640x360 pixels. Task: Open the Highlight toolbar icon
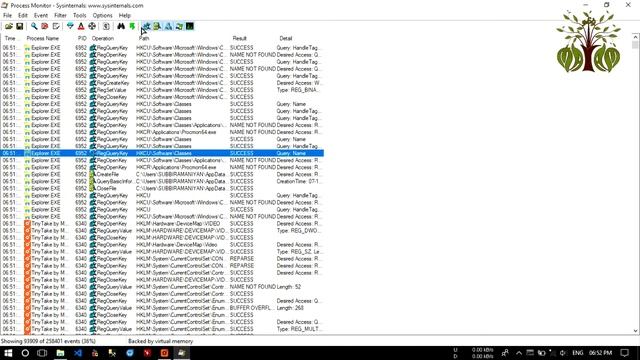point(81,26)
